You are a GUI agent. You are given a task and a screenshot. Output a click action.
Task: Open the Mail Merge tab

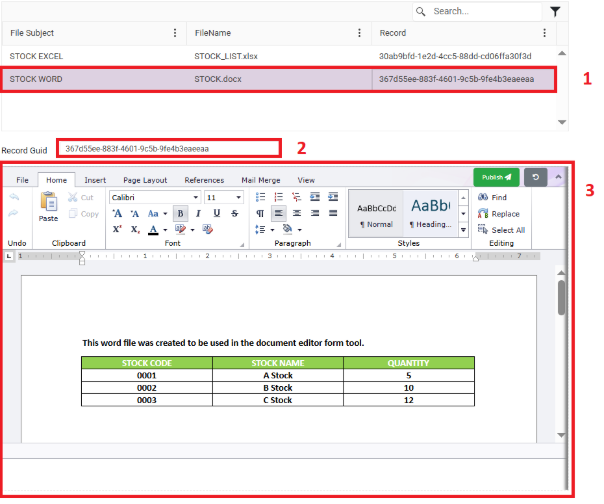(x=261, y=180)
